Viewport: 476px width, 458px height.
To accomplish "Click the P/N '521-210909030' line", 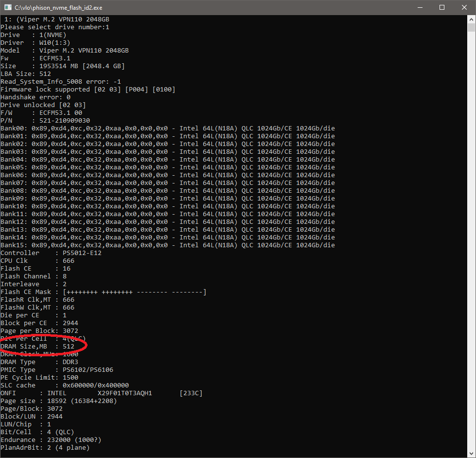I will 45,121.
